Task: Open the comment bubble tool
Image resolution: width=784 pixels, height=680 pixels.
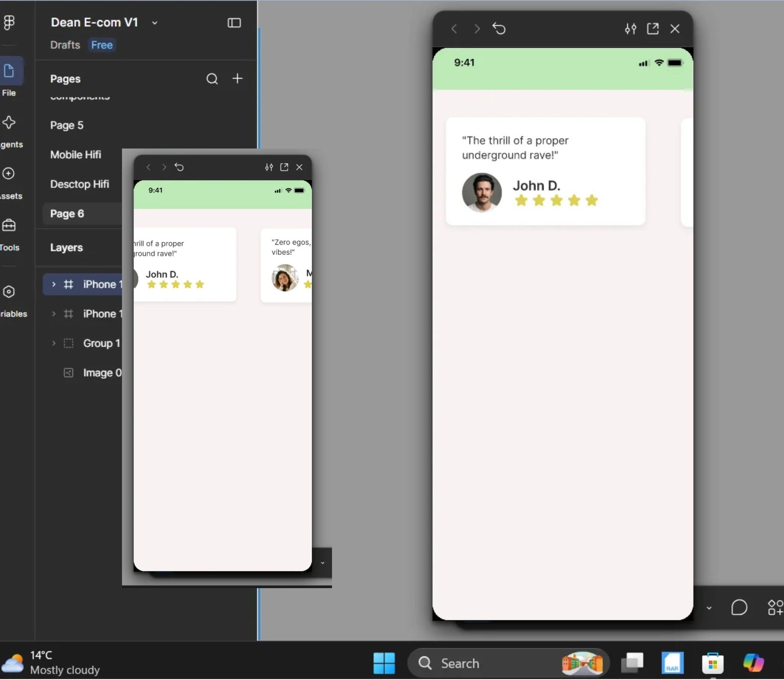Action: tap(739, 608)
